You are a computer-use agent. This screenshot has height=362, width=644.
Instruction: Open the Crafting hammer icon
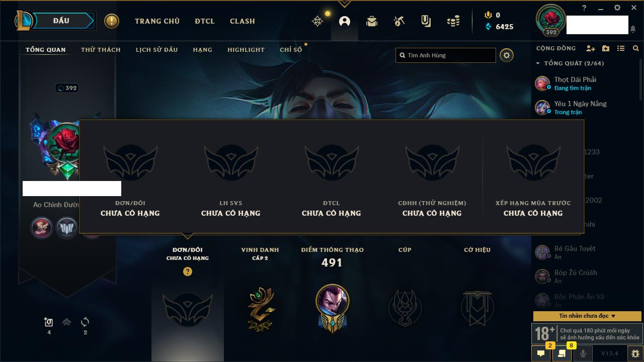point(399,21)
